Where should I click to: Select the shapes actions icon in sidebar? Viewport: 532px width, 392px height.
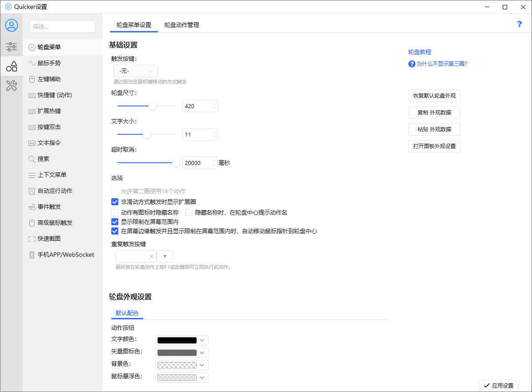pos(12,67)
